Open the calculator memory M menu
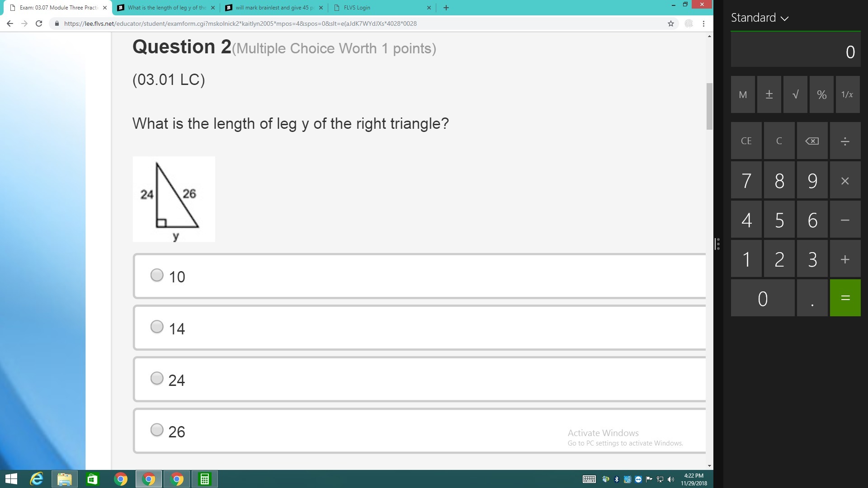The height and width of the screenshot is (488, 868). (x=743, y=94)
